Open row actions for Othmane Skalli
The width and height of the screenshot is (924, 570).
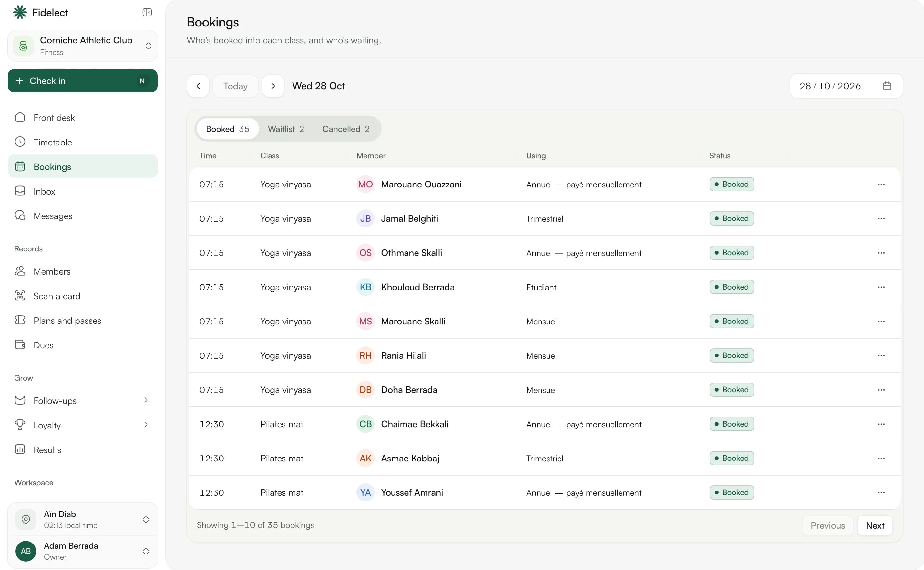[x=881, y=253]
